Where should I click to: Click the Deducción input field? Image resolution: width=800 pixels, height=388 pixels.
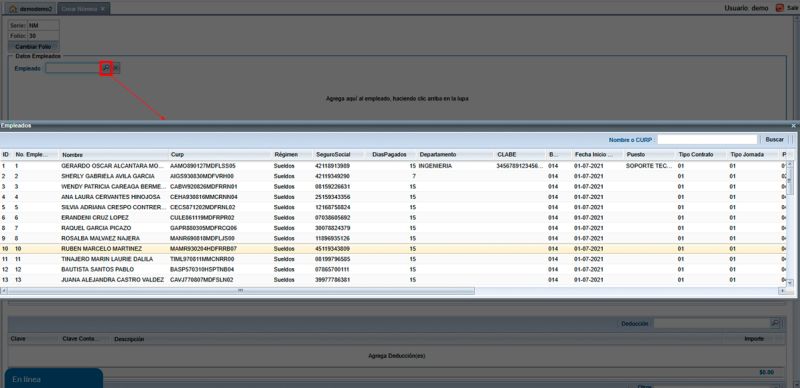click(x=712, y=324)
